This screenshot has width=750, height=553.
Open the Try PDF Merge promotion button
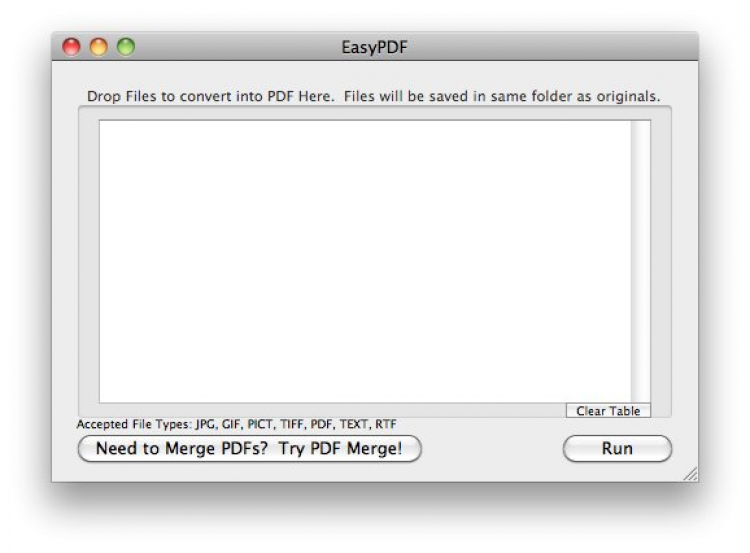click(249, 449)
